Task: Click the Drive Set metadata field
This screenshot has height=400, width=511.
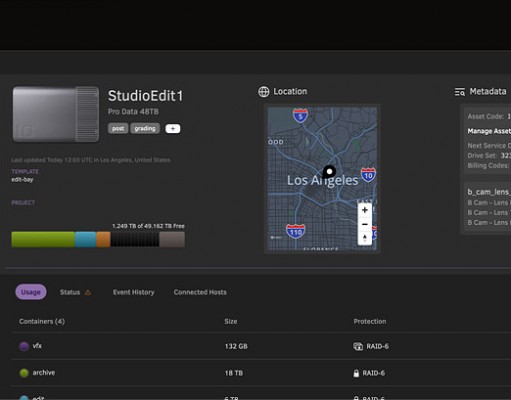Action: click(489, 156)
